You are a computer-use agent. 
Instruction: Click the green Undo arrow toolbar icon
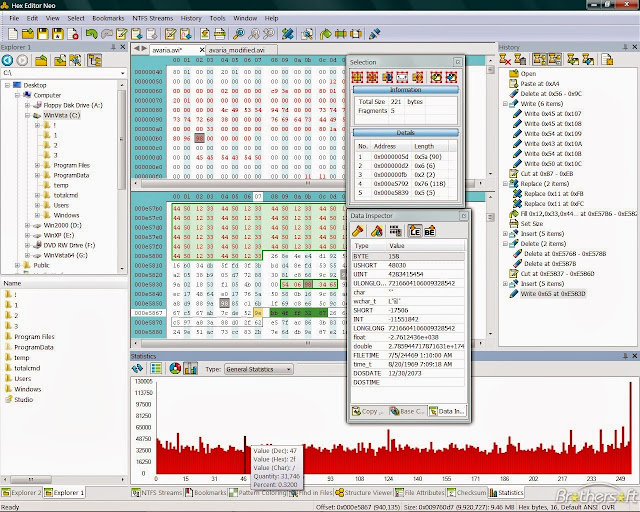click(91, 33)
